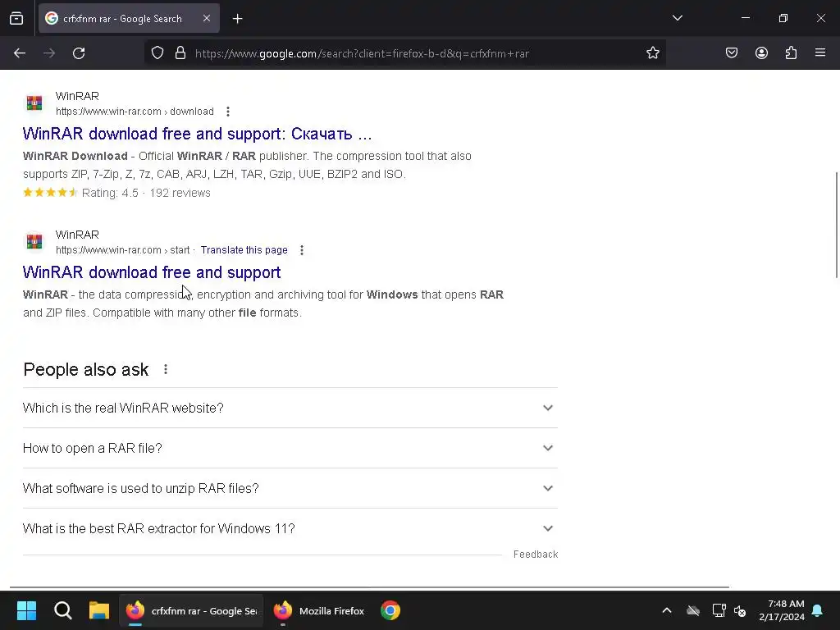840x630 pixels.
Task: Show hidden system tray icons
Action: [666, 610]
